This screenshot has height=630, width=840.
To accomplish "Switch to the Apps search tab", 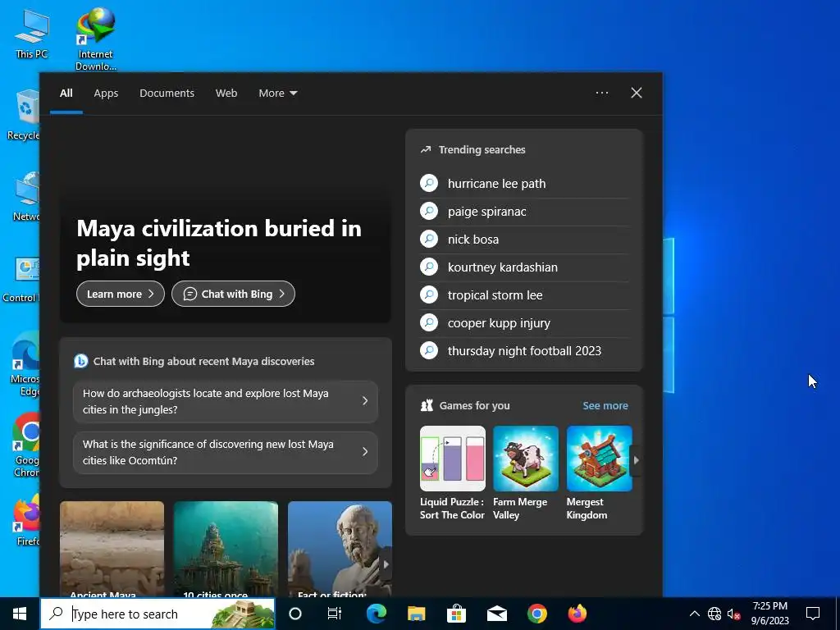I will pyautogui.click(x=106, y=94).
